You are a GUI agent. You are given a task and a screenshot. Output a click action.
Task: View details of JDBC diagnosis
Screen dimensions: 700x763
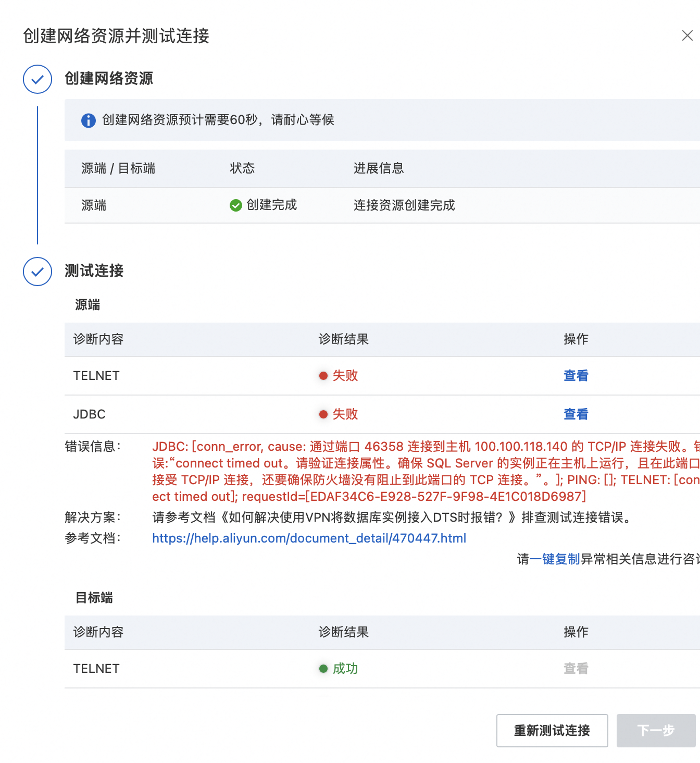point(576,414)
